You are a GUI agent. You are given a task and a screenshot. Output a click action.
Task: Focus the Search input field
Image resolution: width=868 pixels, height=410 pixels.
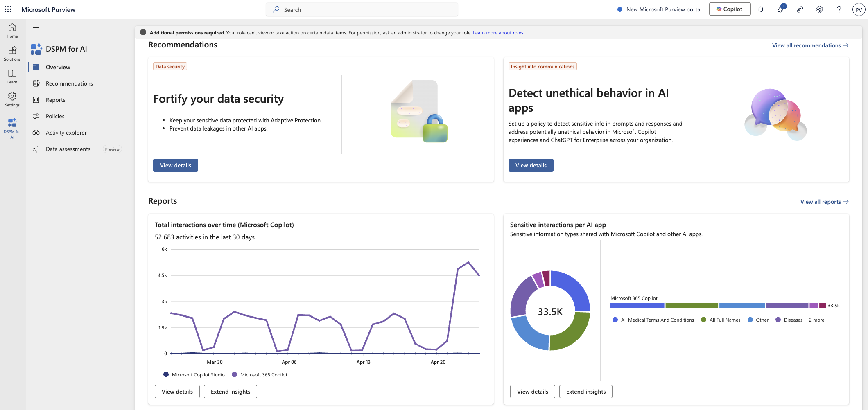(362, 9)
